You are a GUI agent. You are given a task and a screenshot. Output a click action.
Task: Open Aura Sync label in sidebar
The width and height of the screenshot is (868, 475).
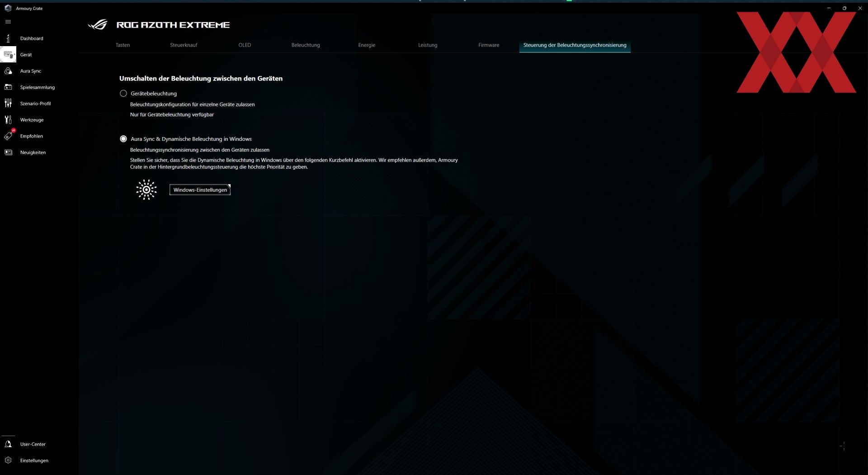(x=31, y=71)
